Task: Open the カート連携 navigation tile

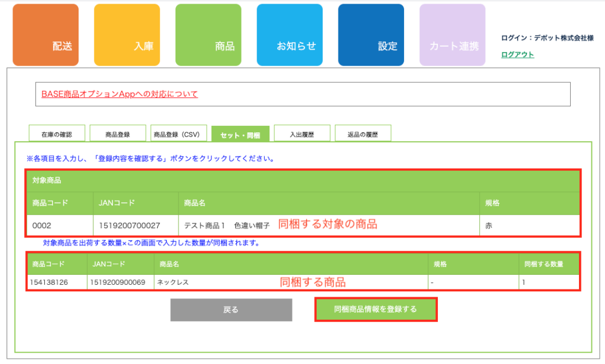Action: pos(452,35)
